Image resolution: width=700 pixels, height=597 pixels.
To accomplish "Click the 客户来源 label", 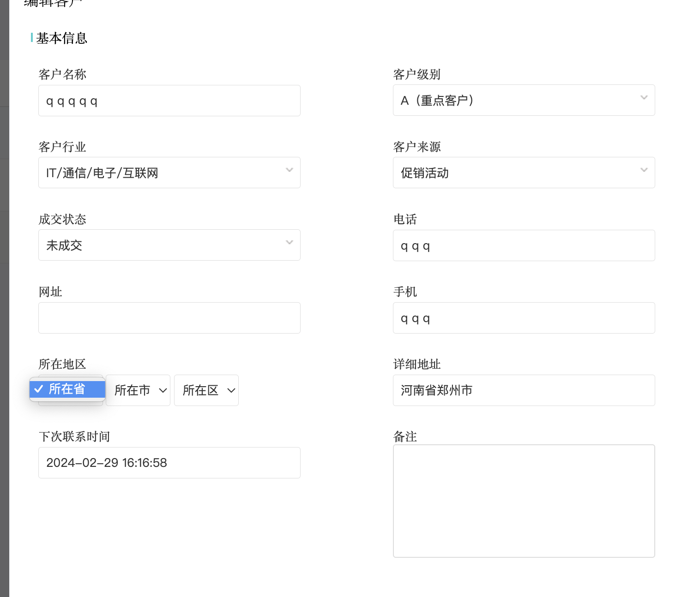I will (417, 147).
